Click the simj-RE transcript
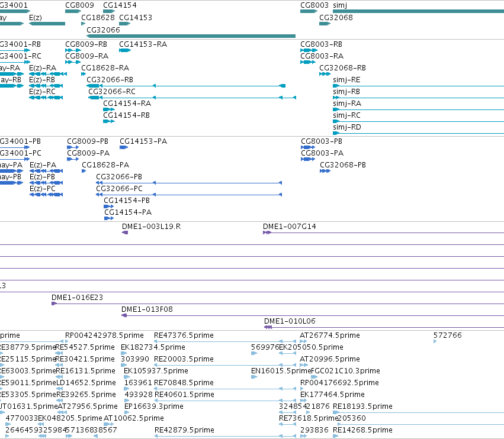This screenshot has width=504, height=439. pos(419,86)
